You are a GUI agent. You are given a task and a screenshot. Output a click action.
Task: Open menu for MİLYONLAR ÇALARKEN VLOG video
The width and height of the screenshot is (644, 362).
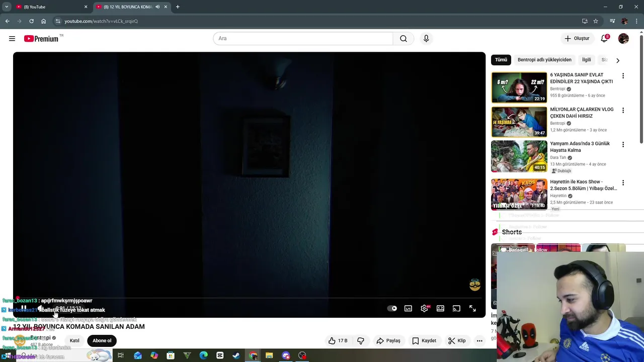pyautogui.click(x=623, y=110)
